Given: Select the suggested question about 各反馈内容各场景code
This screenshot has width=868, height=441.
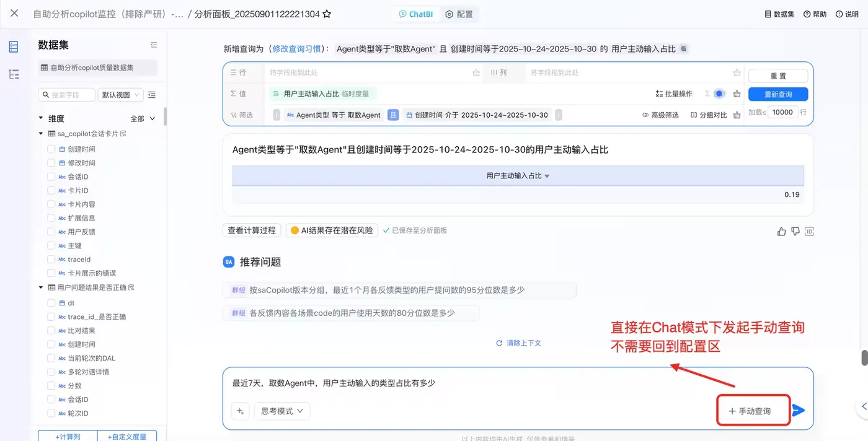Looking at the screenshot, I should [351, 313].
